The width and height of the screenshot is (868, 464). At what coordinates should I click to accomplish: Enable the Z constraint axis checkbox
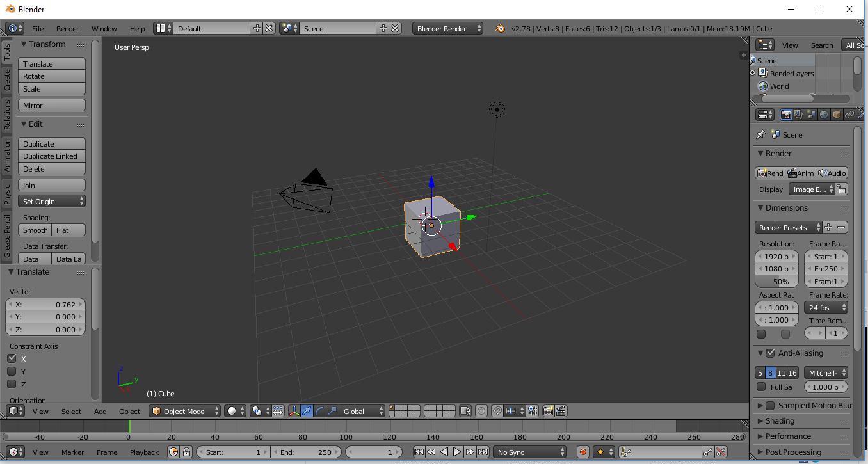click(x=12, y=384)
